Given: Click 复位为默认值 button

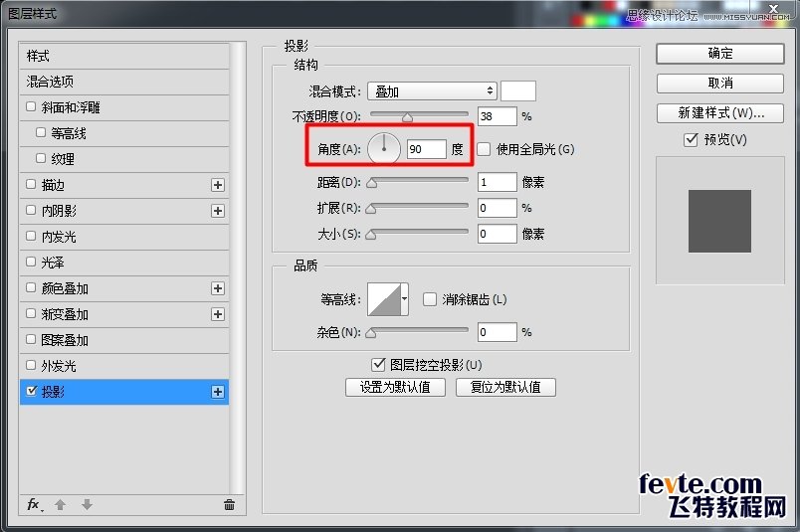Looking at the screenshot, I should [x=505, y=387].
